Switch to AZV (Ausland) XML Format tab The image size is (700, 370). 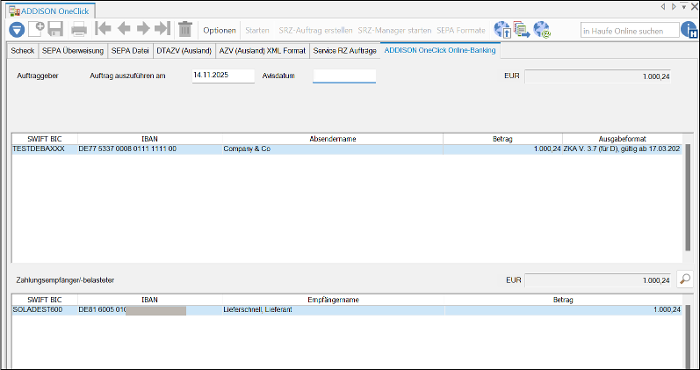pyautogui.click(x=262, y=51)
